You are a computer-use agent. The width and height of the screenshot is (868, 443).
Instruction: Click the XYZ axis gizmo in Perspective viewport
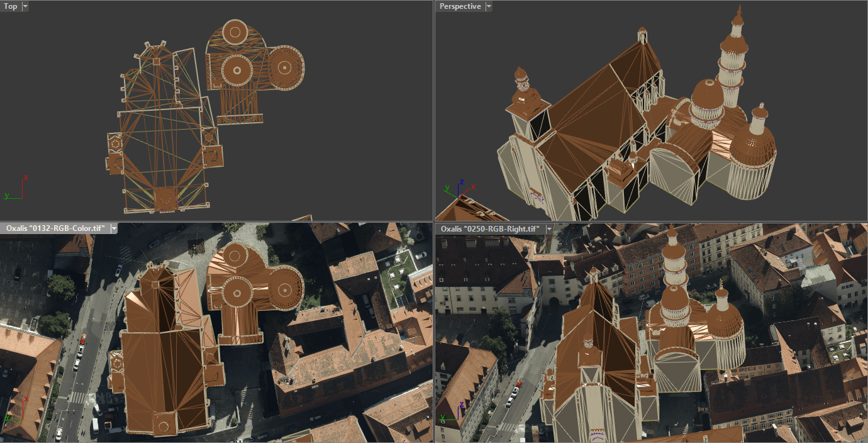(458, 188)
